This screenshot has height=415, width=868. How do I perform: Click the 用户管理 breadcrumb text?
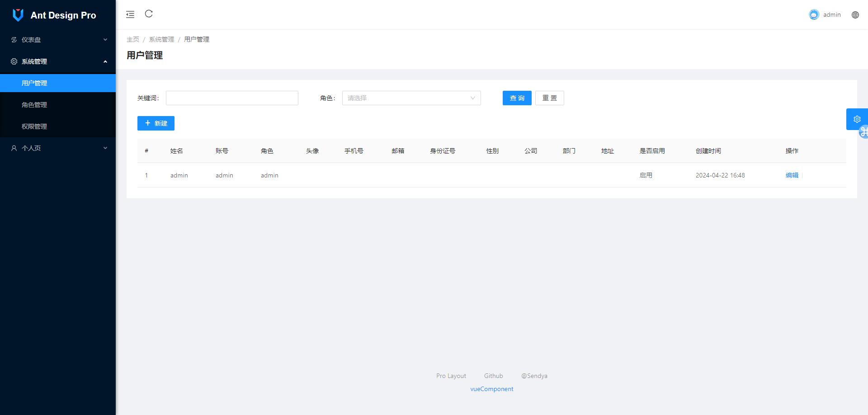tap(197, 39)
